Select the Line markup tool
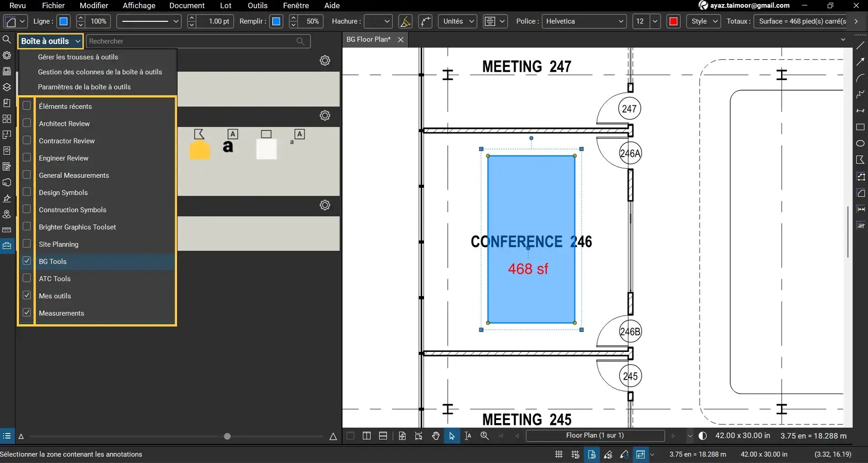 tap(860, 45)
